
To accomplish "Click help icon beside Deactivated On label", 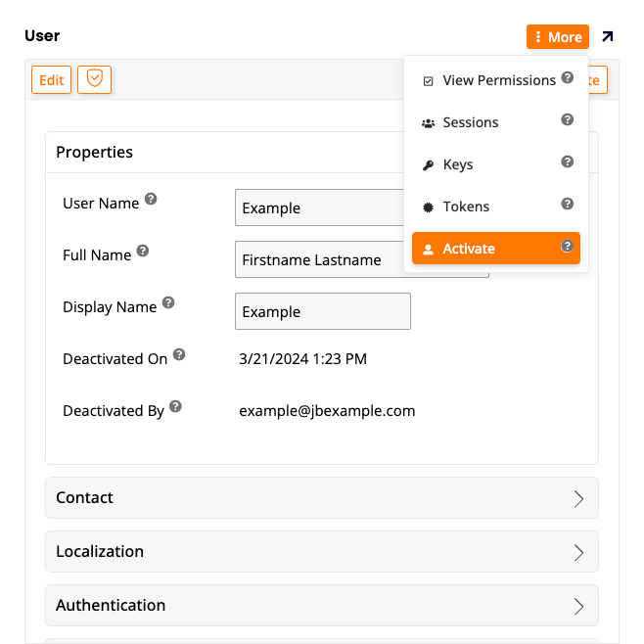I will point(179,354).
